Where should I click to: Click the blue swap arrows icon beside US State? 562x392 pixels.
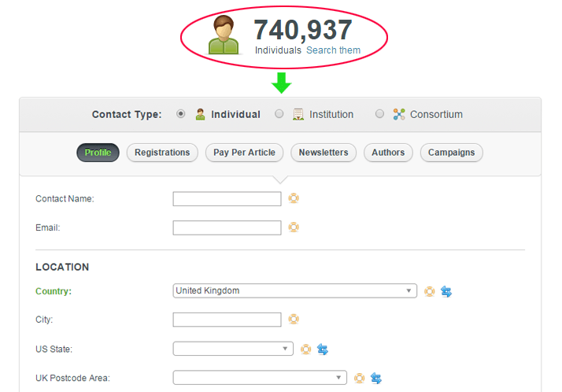coord(323,349)
